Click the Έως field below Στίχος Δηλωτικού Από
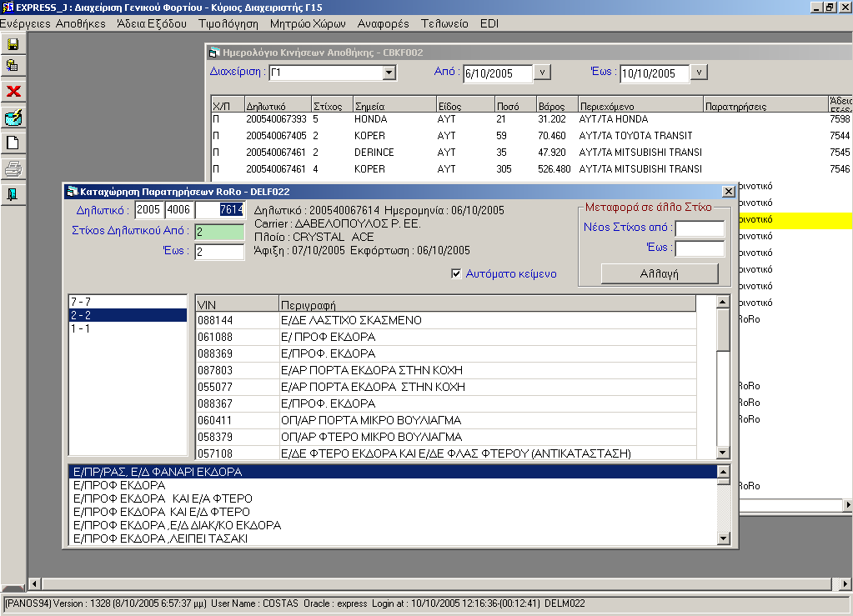This screenshot has width=853, height=616. [x=220, y=252]
